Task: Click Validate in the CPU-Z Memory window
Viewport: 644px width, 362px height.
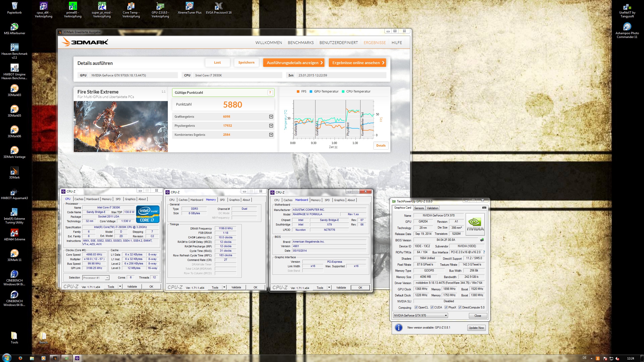Action: [x=236, y=287]
